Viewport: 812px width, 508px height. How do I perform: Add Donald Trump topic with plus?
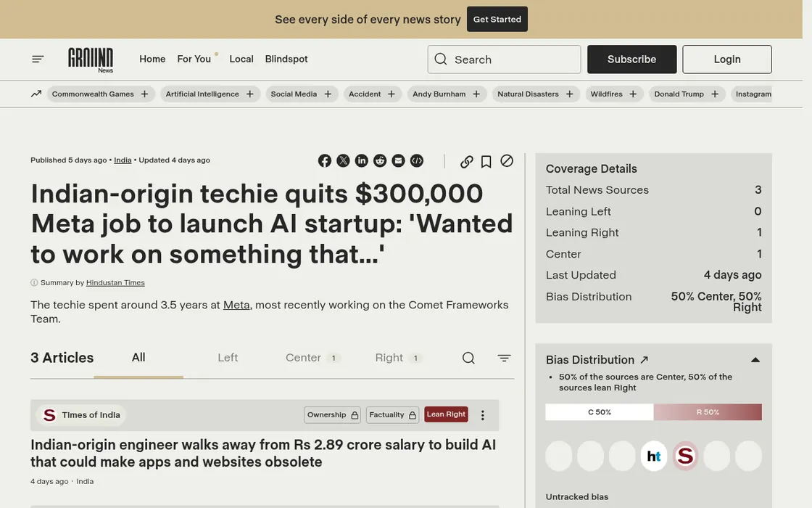[x=715, y=94]
